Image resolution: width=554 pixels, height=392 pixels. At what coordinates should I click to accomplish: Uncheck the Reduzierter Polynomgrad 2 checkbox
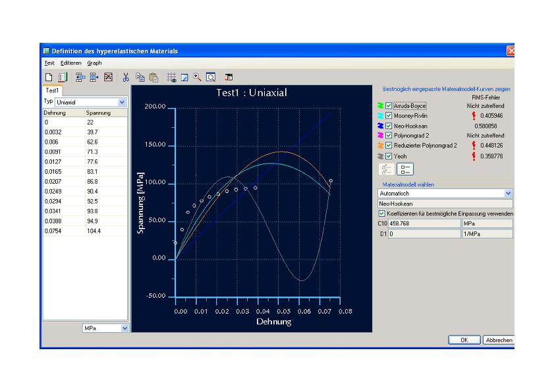(389, 146)
